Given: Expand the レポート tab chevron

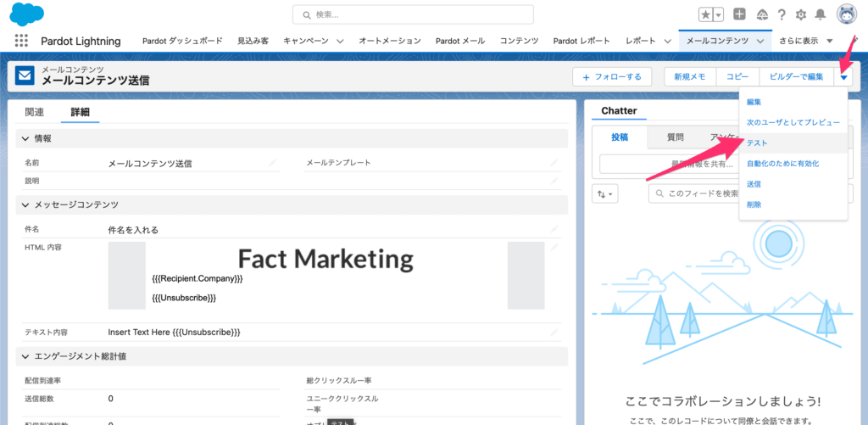Looking at the screenshot, I should [667, 41].
